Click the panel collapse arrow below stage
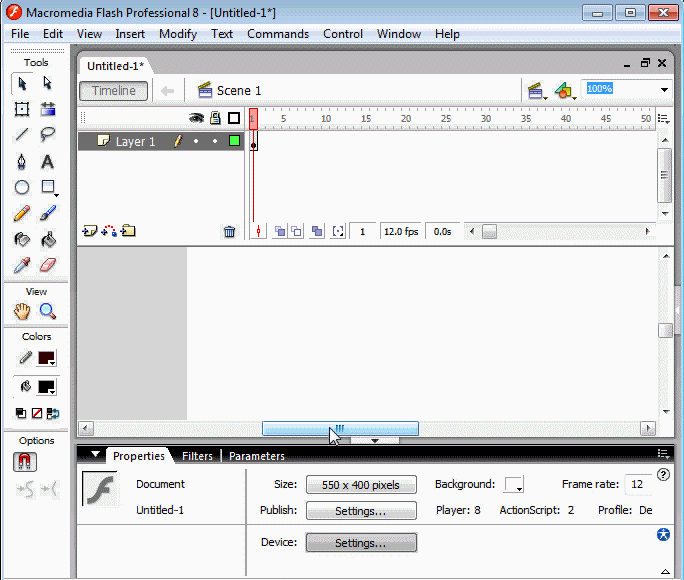684x580 pixels. [x=375, y=440]
